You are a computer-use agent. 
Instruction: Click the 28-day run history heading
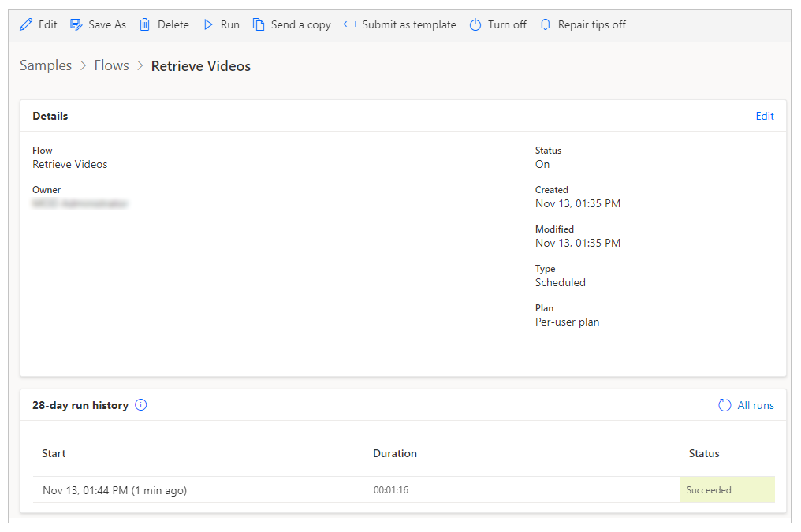pyautogui.click(x=80, y=405)
